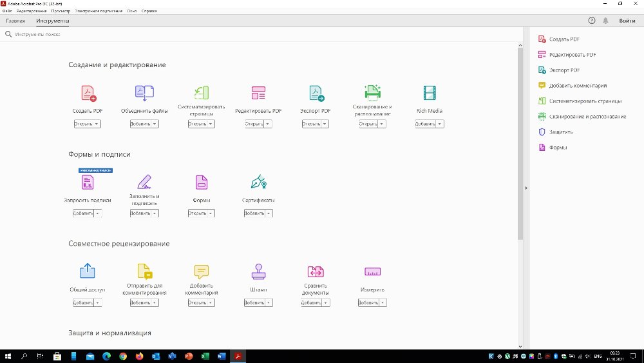Open Систематизировать страницы in right sidebar
644x363 pixels.
pos(580,101)
